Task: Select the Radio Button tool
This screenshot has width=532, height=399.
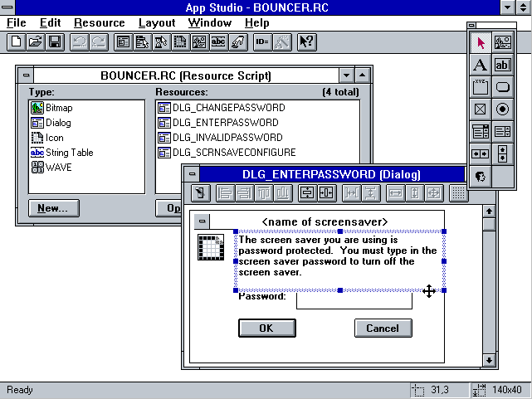Action: point(502,109)
